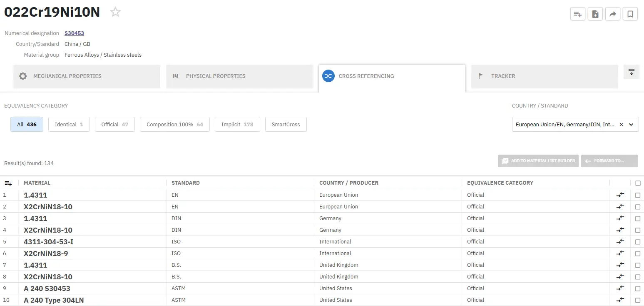Open material A 240 Type 304LN
Image resolution: width=644 pixels, height=306 pixels.
(x=54, y=300)
